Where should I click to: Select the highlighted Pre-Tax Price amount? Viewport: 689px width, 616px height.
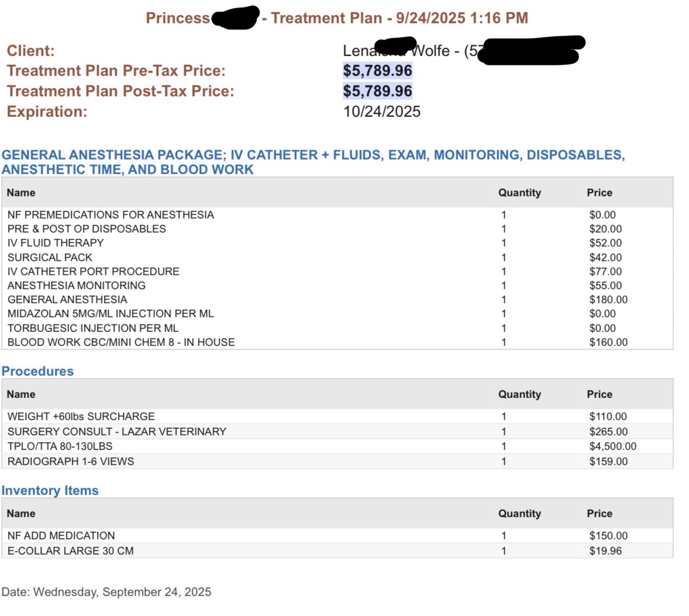[378, 71]
